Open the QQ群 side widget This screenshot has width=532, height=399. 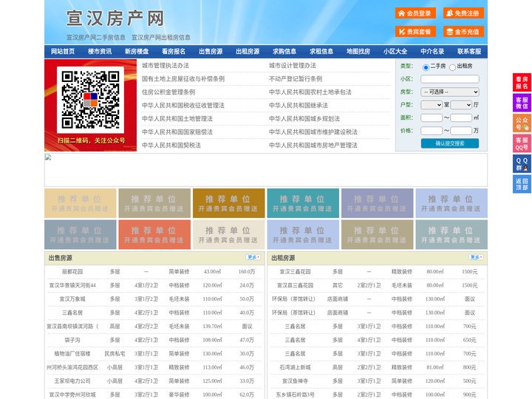pyautogui.click(x=522, y=164)
